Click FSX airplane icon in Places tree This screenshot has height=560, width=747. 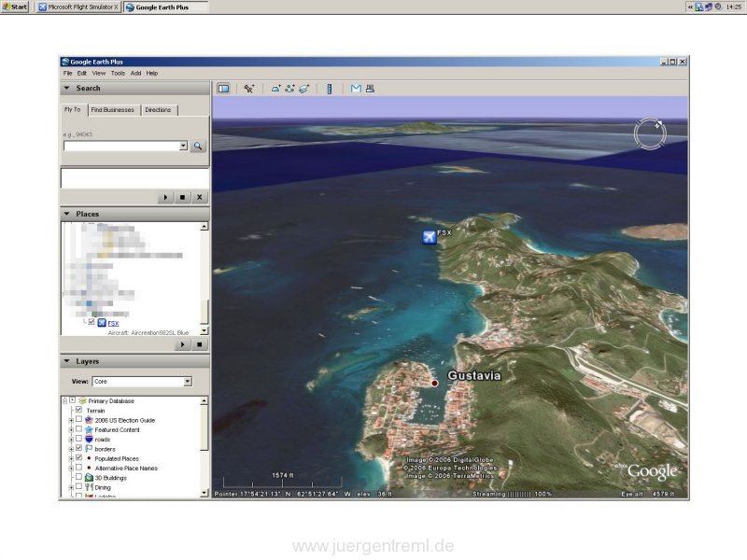(102, 323)
